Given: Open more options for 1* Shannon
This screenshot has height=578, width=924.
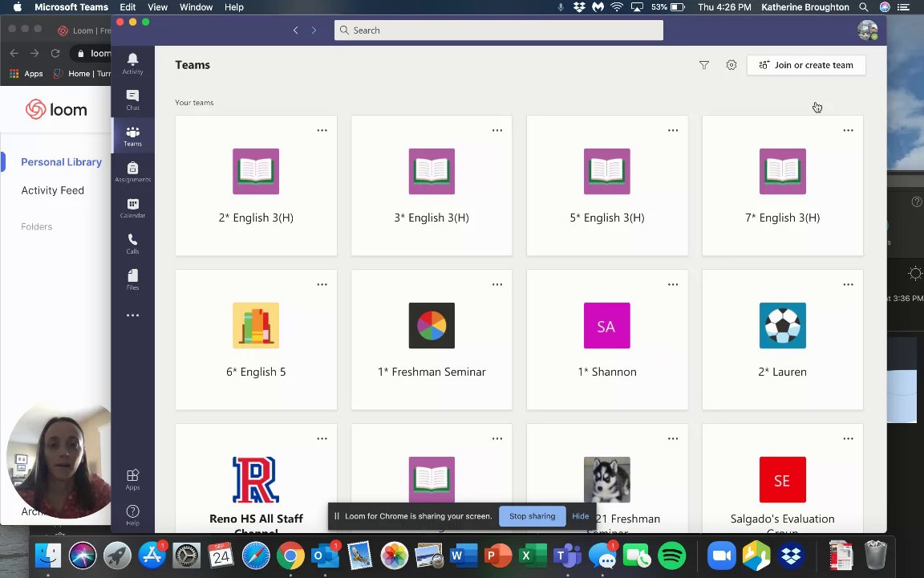Looking at the screenshot, I should (x=673, y=284).
